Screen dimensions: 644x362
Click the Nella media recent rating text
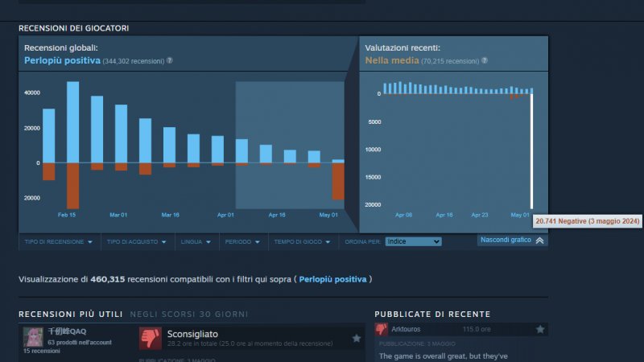coord(392,60)
